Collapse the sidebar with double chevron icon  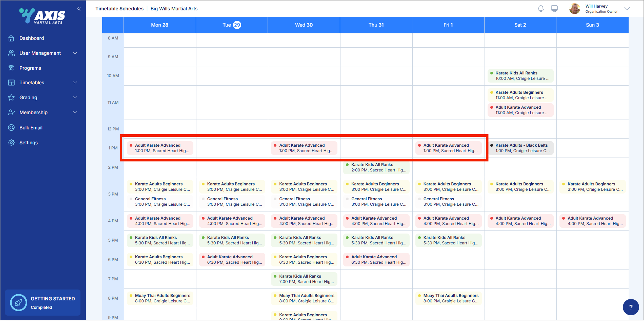point(79,9)
